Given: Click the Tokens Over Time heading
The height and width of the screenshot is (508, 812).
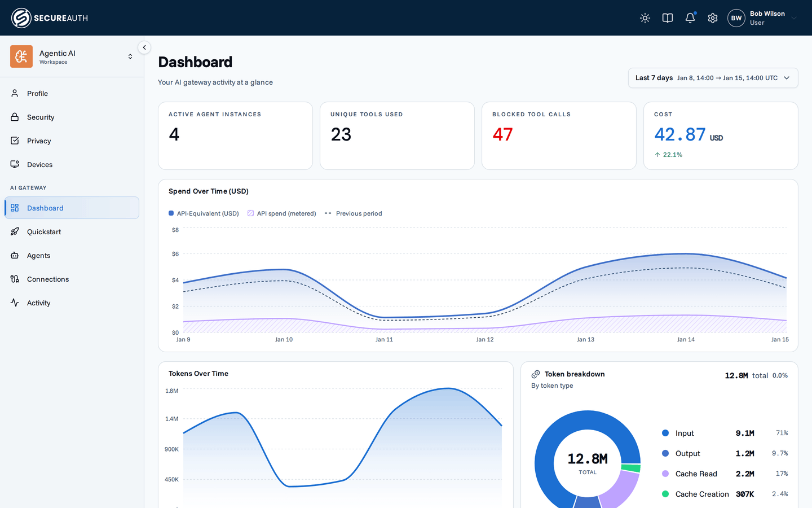Looking at the screenshot, I should pos(198,374).
